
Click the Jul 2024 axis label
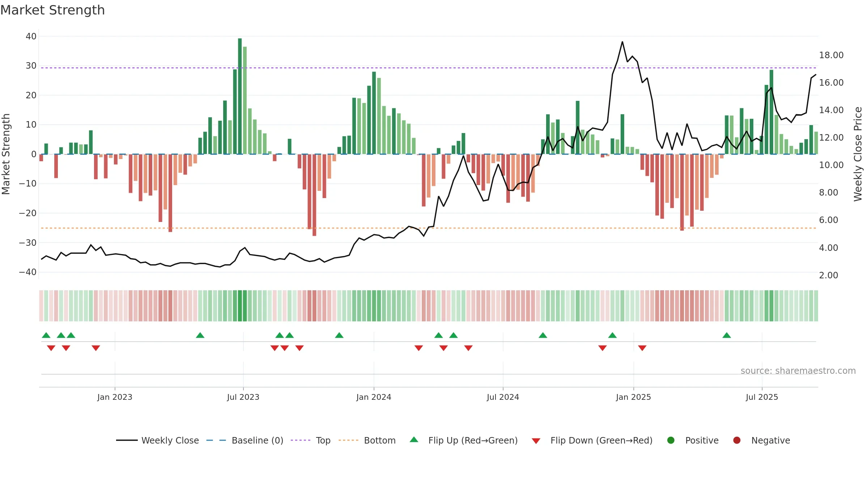pos(503,397)
